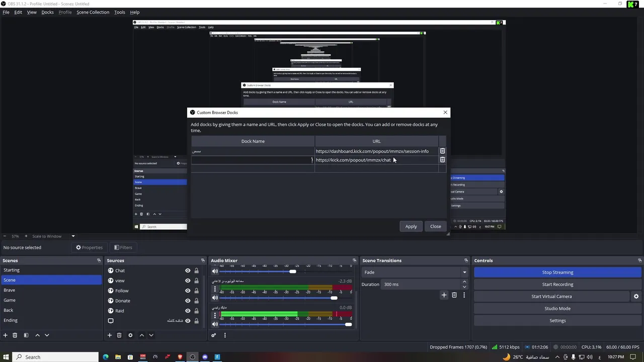The height and width of the screenshot is (362, 644).
Task: Delete the kick chat dock row
Action: tap(442, 160)
